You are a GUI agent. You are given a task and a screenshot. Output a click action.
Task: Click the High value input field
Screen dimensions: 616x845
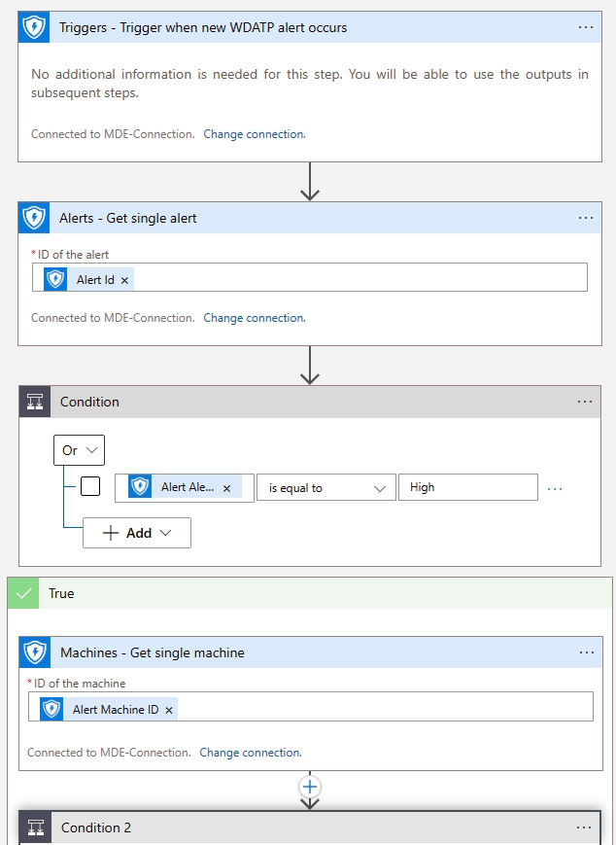[x=467, y=487]
